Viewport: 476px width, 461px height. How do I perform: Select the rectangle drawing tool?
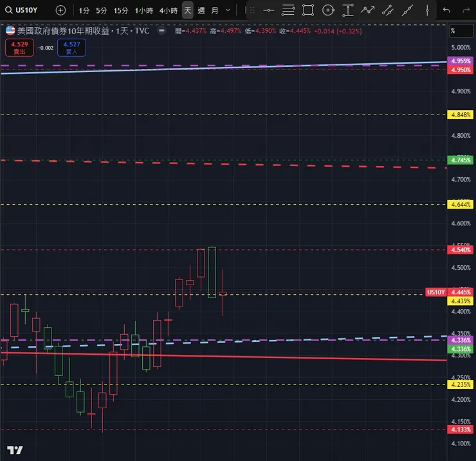pos(308,10)
